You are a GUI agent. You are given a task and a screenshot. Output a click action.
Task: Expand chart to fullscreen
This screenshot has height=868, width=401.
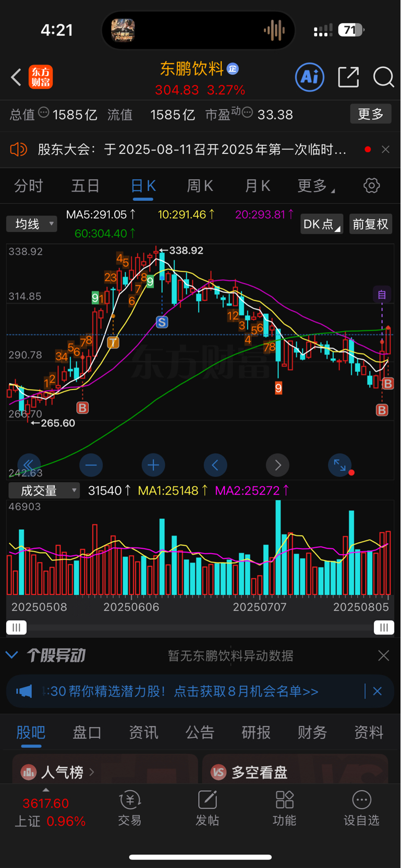pos(340,464)
